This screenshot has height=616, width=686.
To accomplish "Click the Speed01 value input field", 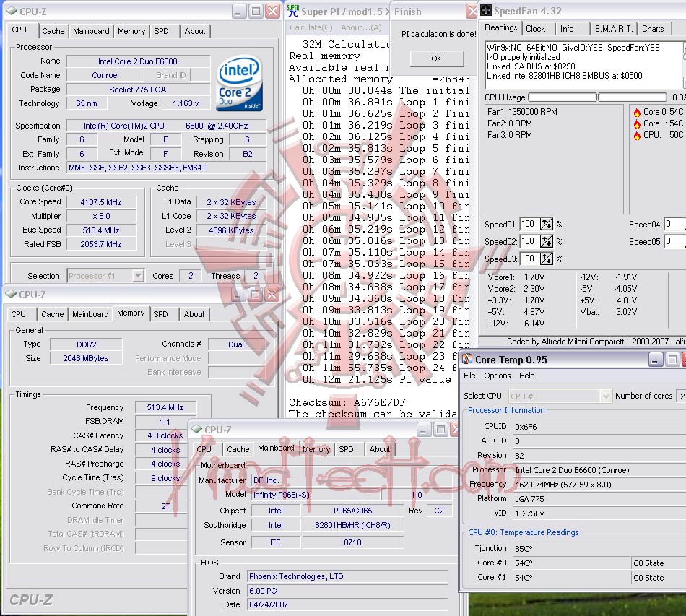I will click(529, 225).
